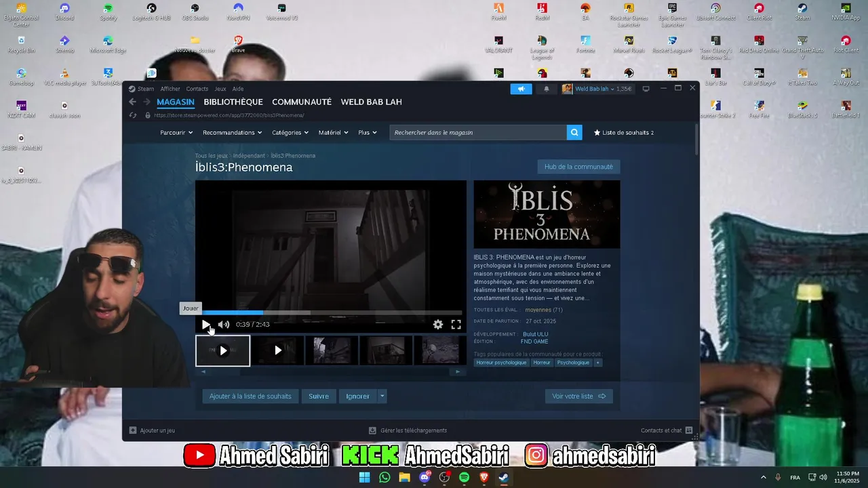Switch to the COMMUNAUTÉ tab
868x488 pixels.
[302, 102]
